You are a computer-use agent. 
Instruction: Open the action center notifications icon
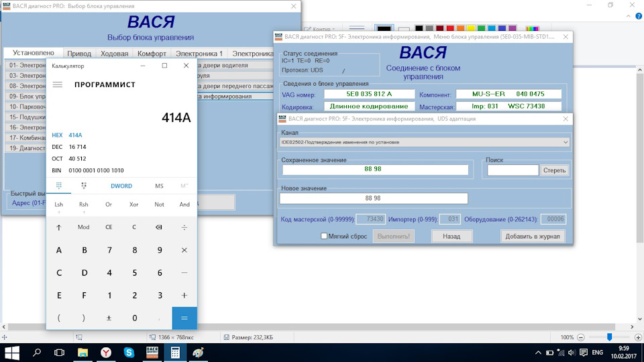click(584, 353)
